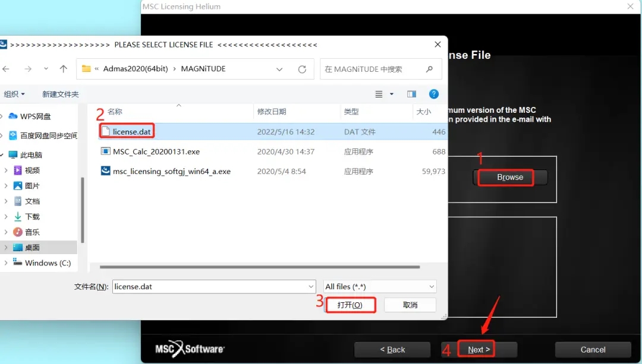This screenshot has height=364, width=642.
Task: Go up one folder level
Action: tap(63, 69)
